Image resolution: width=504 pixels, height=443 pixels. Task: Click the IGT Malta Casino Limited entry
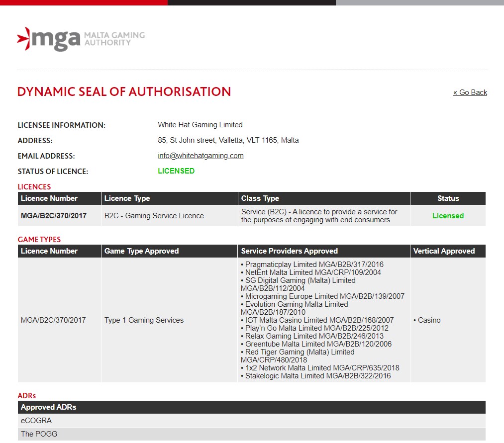[317, 320]
